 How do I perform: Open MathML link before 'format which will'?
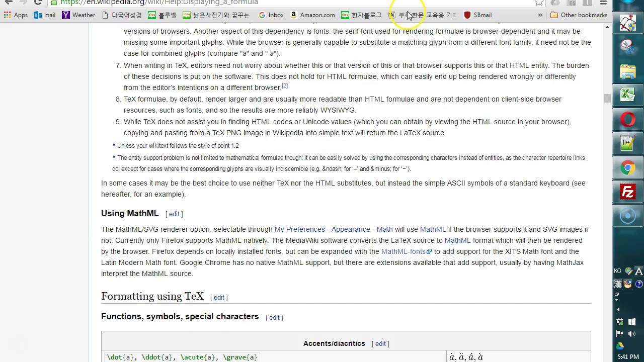457,240
